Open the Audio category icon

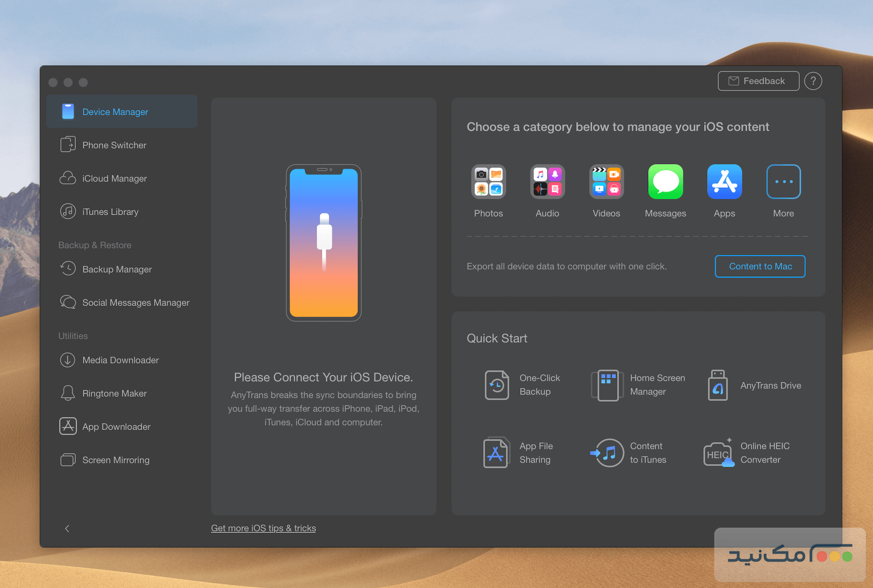click(x=547, y=182)
